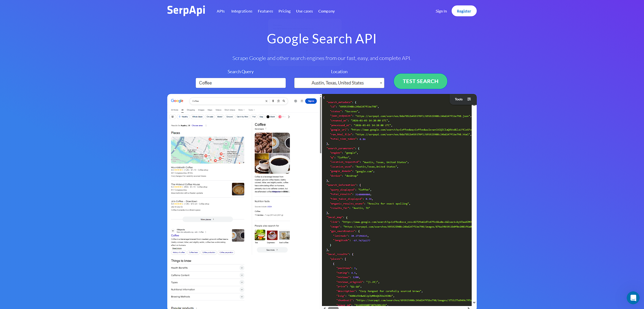Click the TEST SEARCH button
The width and height of the screenshot is (644, 309).
(x=420, y=81)
